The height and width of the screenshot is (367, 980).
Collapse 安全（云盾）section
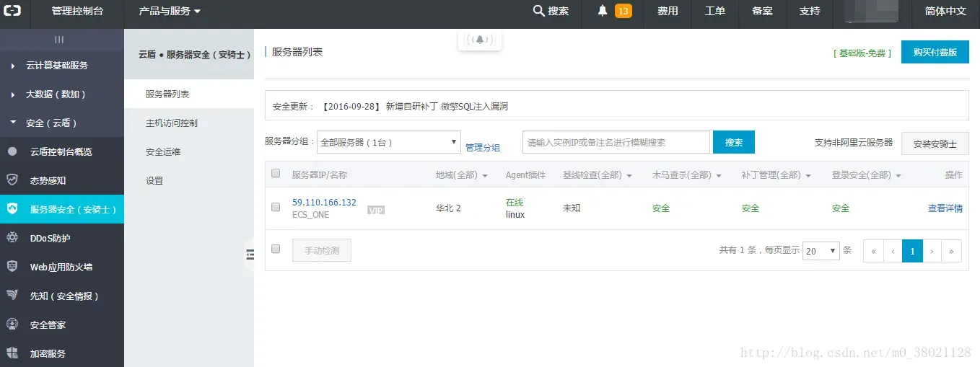[62, 123]
